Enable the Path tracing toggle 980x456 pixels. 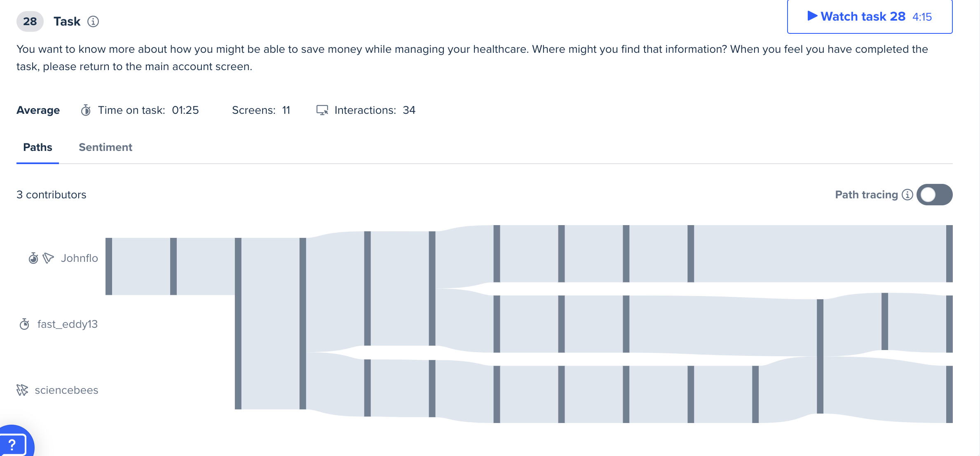point(934,195)
